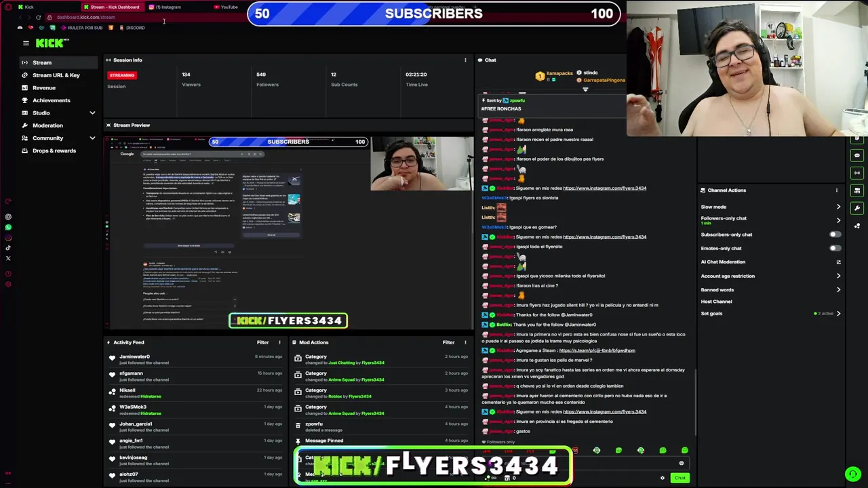The width and height of the screenshot is (868, 488).
Task: Open the Steam profile link in chat
Action: (x=597, y=350)
